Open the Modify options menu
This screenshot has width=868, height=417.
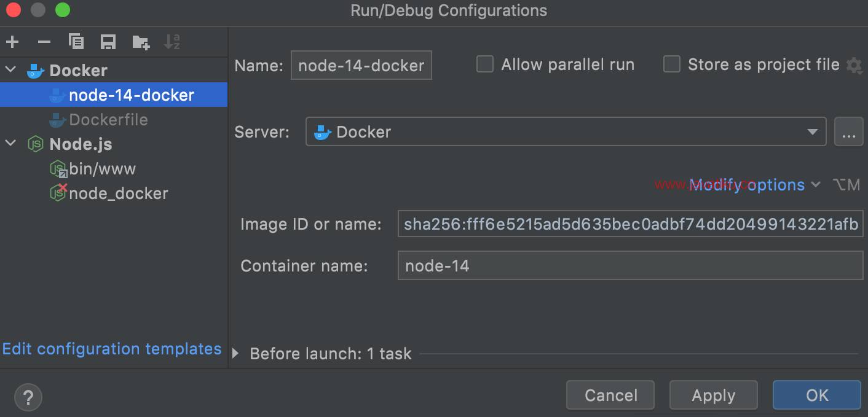coord(756,185)
